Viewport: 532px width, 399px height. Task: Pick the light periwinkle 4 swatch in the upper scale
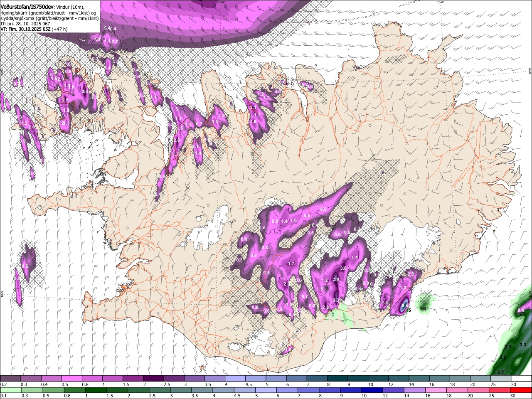point(235,378)
